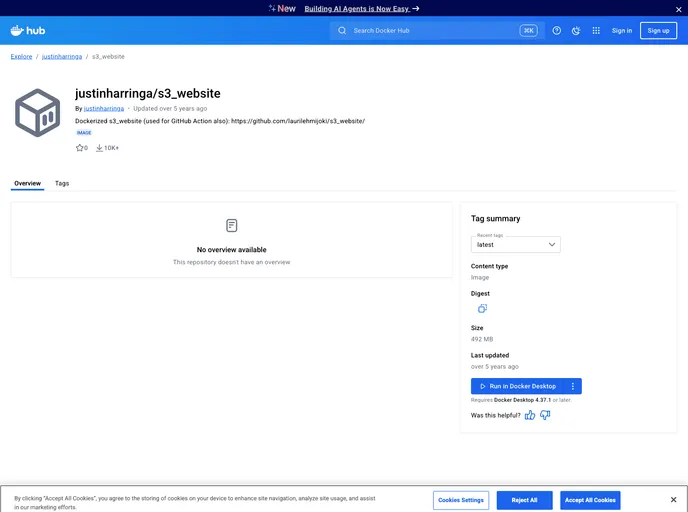Click Run in Docker Desktop button
688x512 pixels.
(x=518, y=386)
